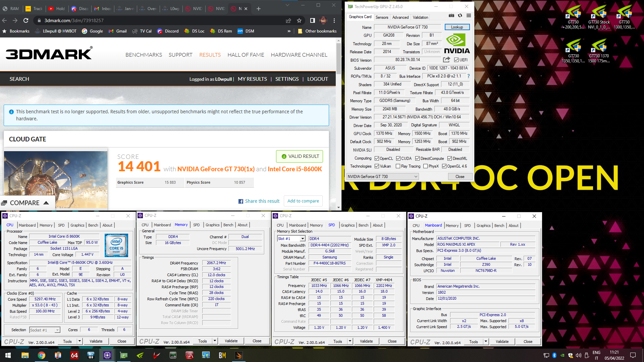The image size is (644, 362).
Task: Open the Slot #1 dropdown in CPU-Z SPD
Action: click(291, 239)
